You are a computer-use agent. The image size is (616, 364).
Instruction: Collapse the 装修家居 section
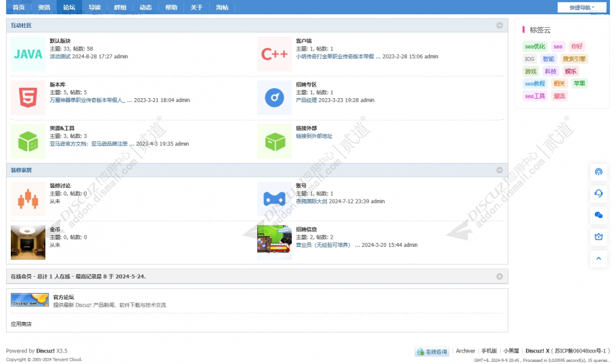tap(500, 170)
